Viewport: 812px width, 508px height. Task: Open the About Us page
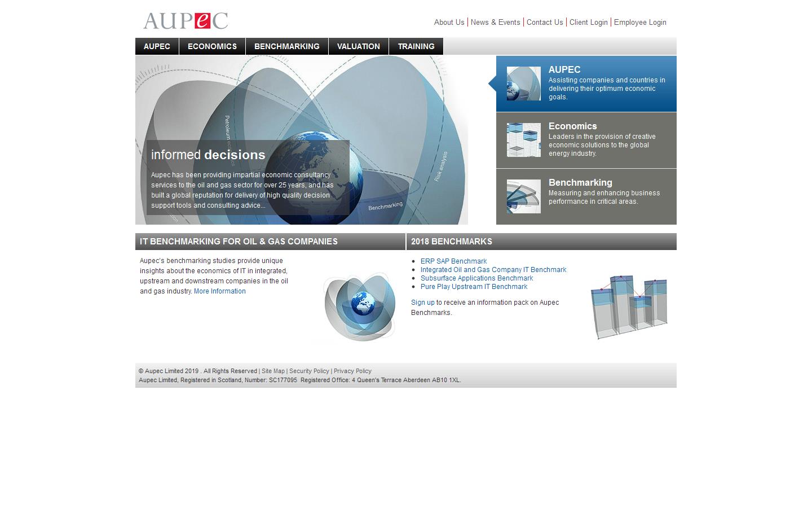tap(449, 22)
